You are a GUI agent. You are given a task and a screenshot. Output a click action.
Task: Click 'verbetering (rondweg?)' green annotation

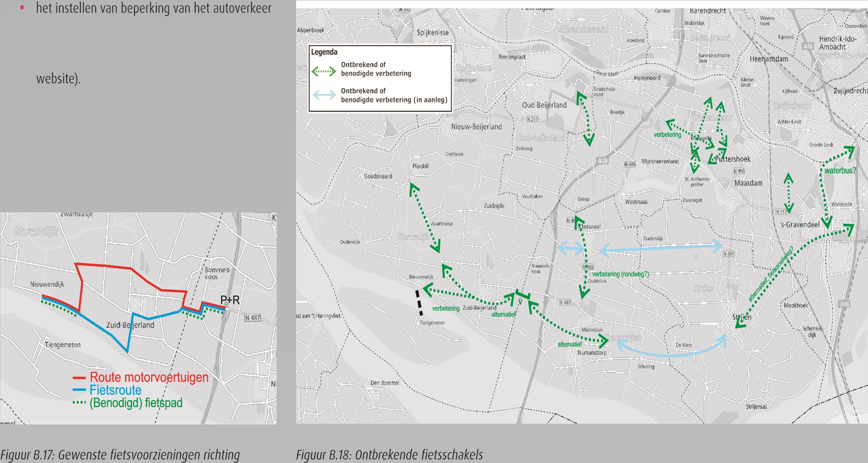(x=620, y=274)
